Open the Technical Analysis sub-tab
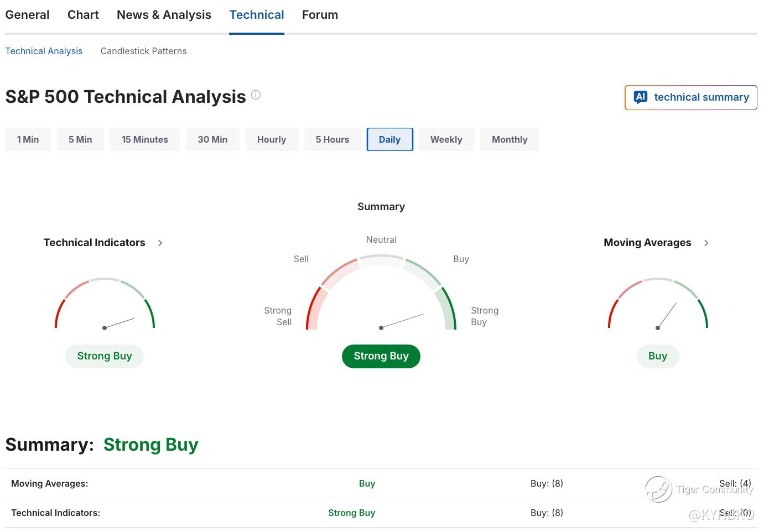Image resolution: width=769 pixels, height=532 pixels. point(44,51)
